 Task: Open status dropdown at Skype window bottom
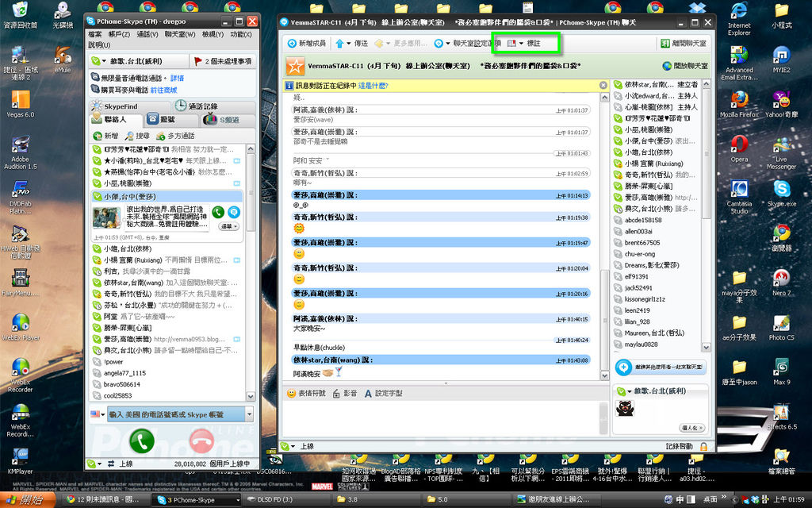95,464
